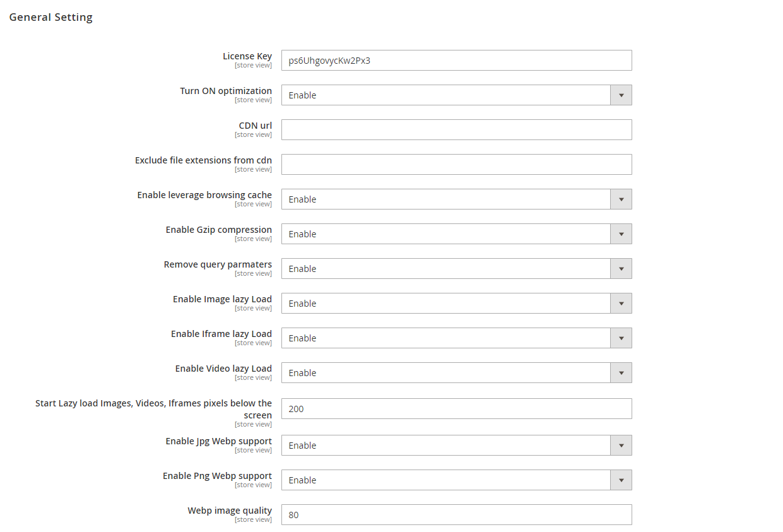Open the Enable Jpg Webp support dropdown
Screen dimensions: 783x532
445,446
